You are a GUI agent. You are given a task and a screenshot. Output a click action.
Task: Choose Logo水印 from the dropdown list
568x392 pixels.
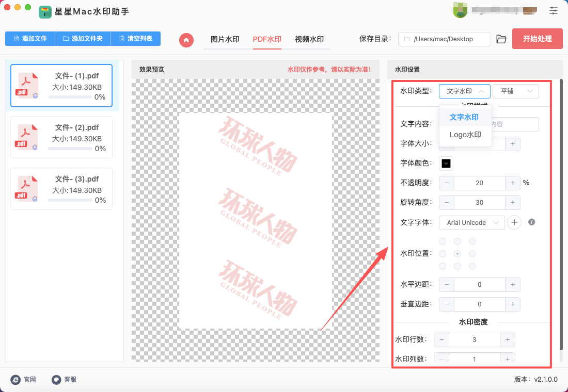465,135
